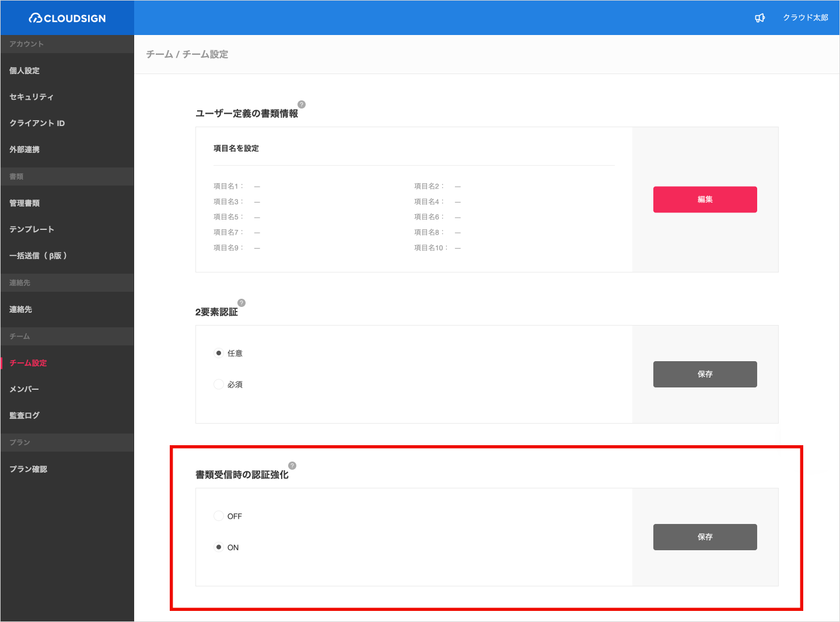Click the CloudSign logo

[67, 18]
